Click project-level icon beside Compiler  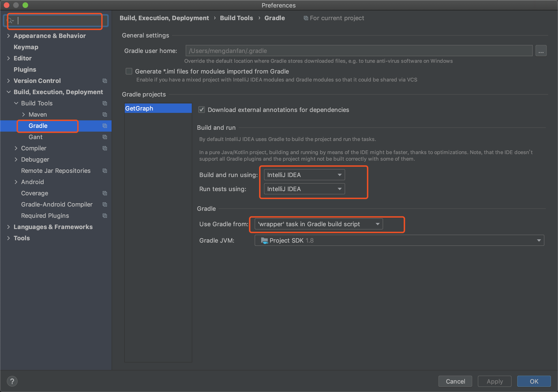[105, 148]
